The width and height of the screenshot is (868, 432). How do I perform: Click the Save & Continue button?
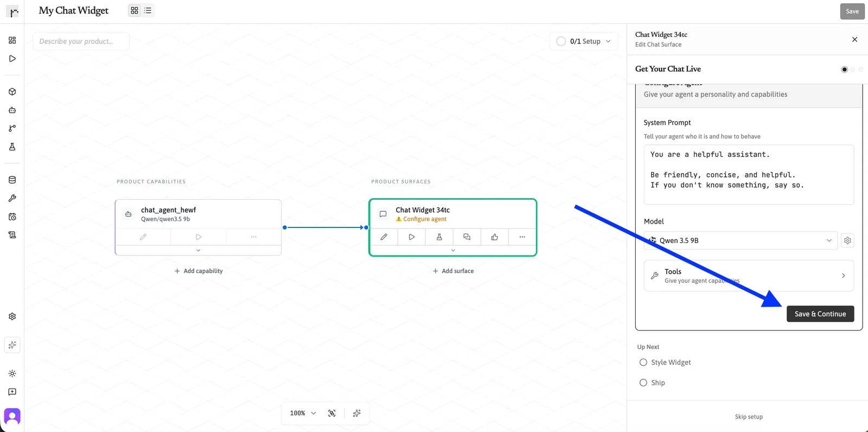820,314
